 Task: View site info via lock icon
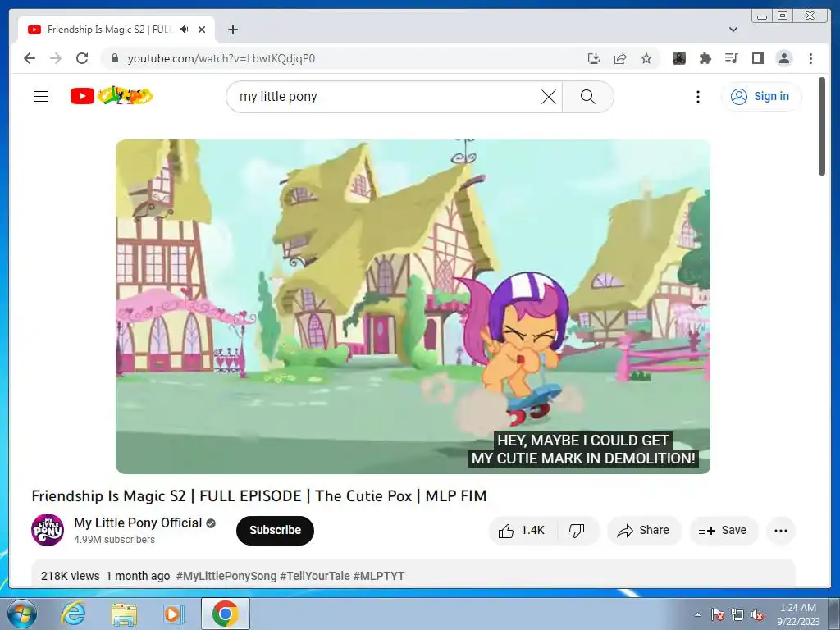point(114,58)
